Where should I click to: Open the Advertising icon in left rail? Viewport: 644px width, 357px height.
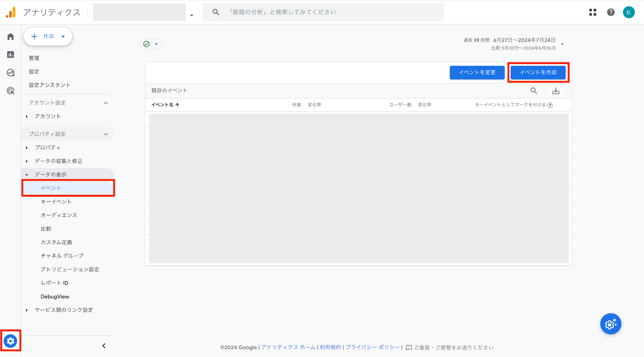click(10, 91)
